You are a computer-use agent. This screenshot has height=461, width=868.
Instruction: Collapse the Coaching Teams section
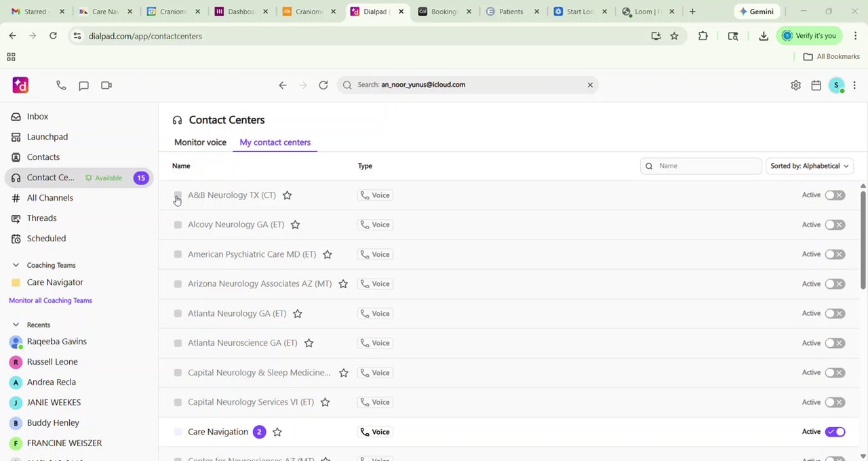[x=16, y=265]
